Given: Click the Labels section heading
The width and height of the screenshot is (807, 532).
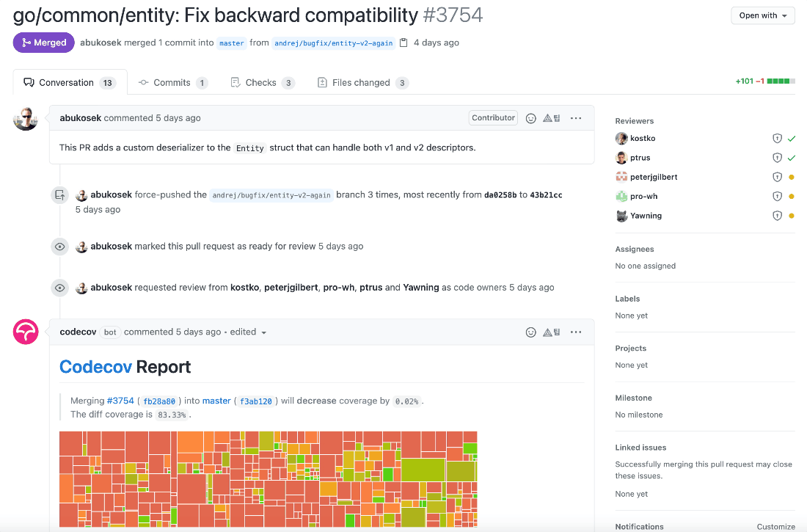Looking at the screenshot, I should coord(627,299).
